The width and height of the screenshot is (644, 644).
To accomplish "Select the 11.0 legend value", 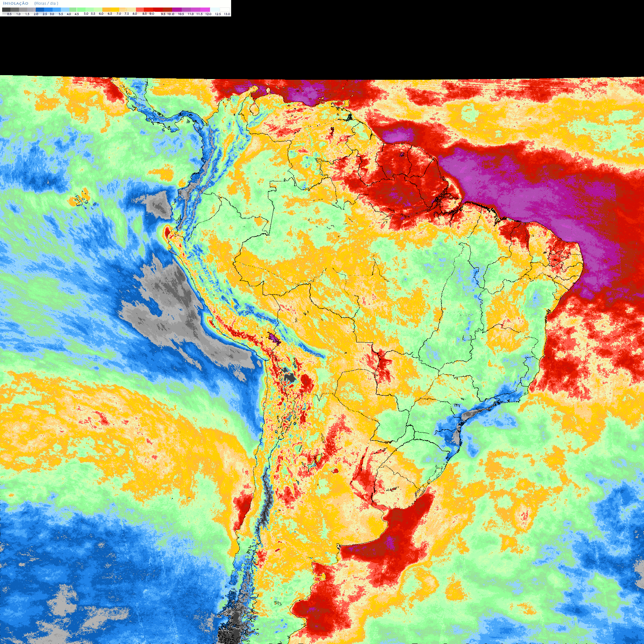I will pyautogui.click(x=191, y=14).
